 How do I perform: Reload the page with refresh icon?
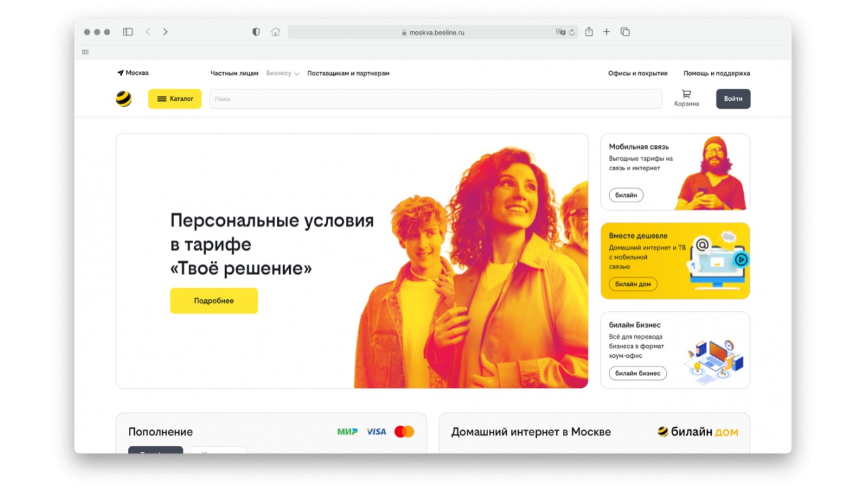pos(572,32)
